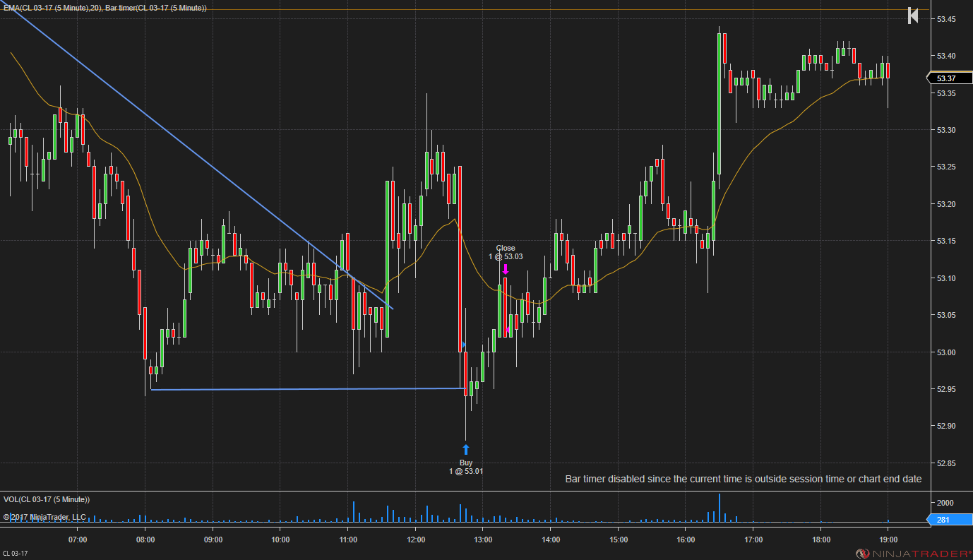
Task: Click the 11:00 time axis label
Action: pos(348,540)
